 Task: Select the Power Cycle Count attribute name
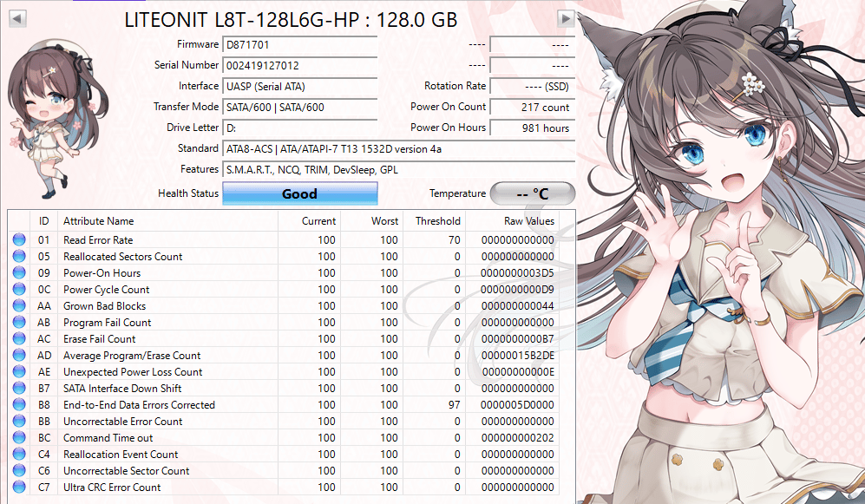[107, 290]
